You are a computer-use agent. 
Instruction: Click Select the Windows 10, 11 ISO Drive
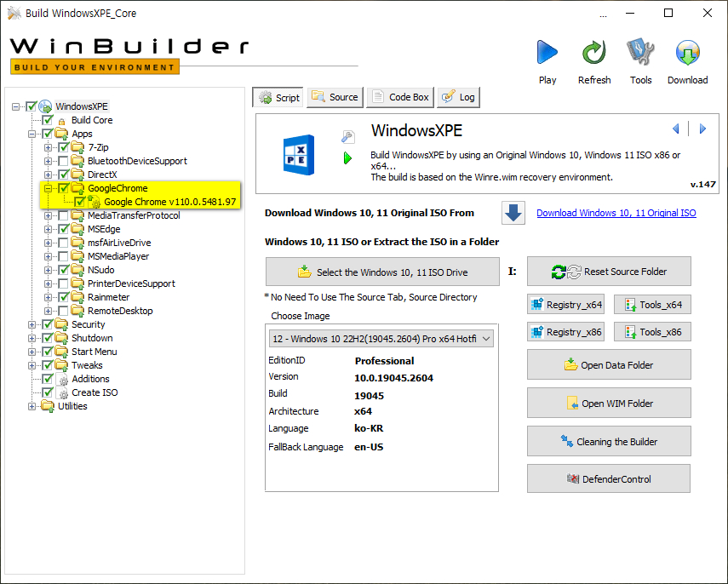[382, 272]
